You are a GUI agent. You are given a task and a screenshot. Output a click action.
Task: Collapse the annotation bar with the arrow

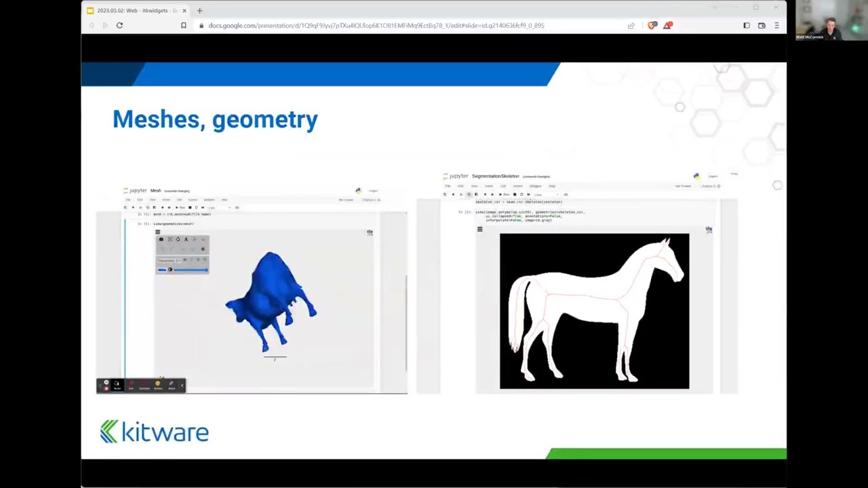point(182,386)
